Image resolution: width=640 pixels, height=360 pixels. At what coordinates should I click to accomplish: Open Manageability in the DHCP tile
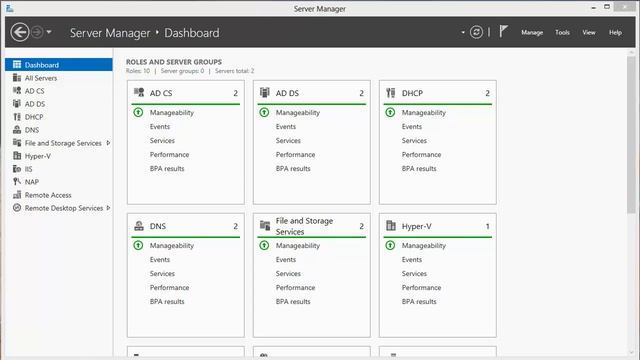point(424,112)
